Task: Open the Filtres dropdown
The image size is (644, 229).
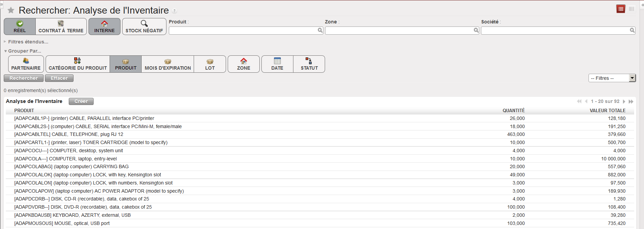Action: point(612,78)
